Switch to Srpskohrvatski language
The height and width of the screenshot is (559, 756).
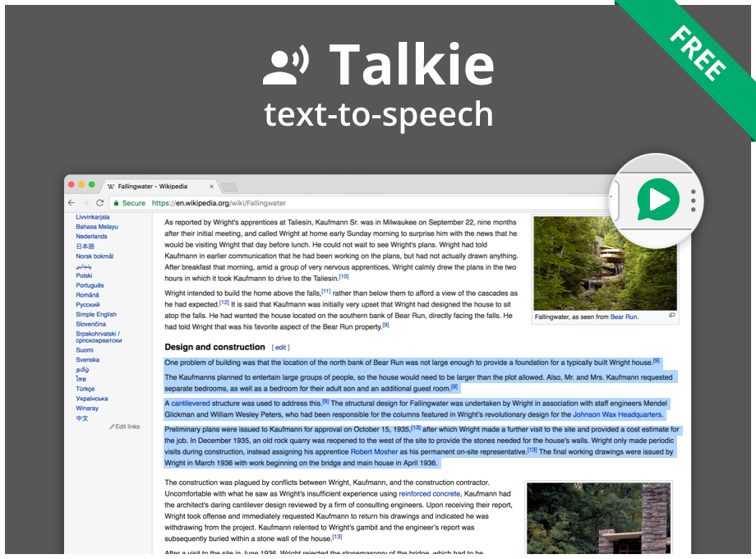click(99, 337)
